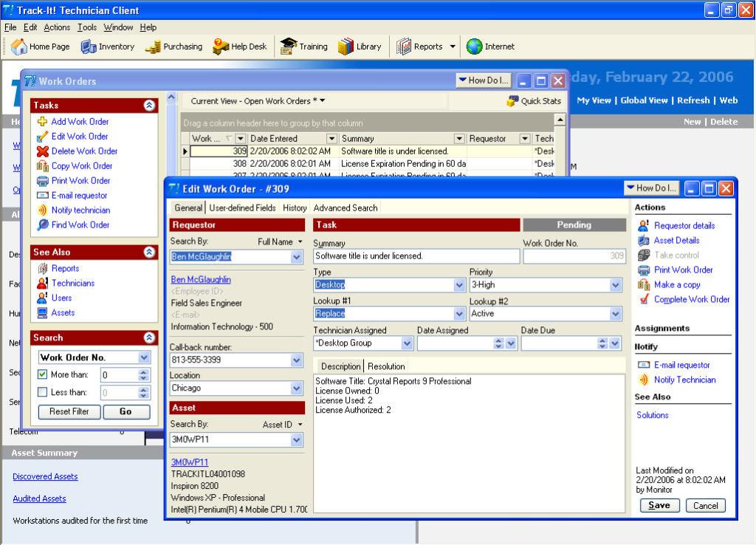Open Quick Stats in Work Orders window

[534, 101]
